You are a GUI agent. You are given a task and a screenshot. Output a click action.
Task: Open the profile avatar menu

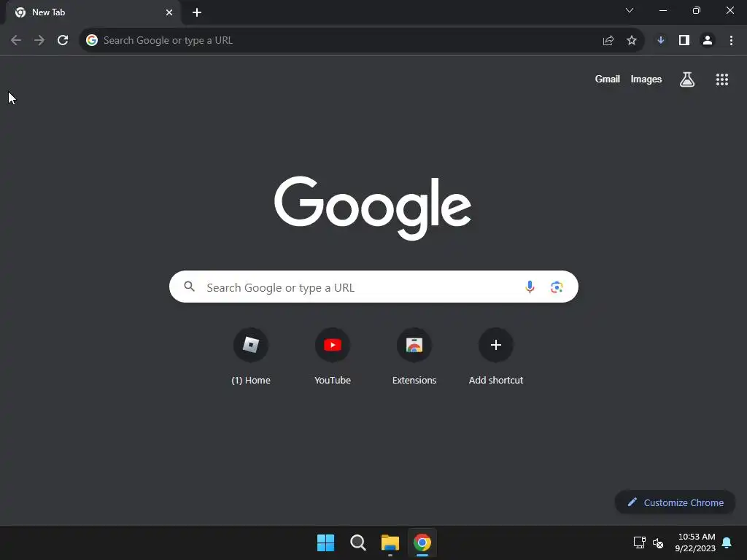point(708,41)
